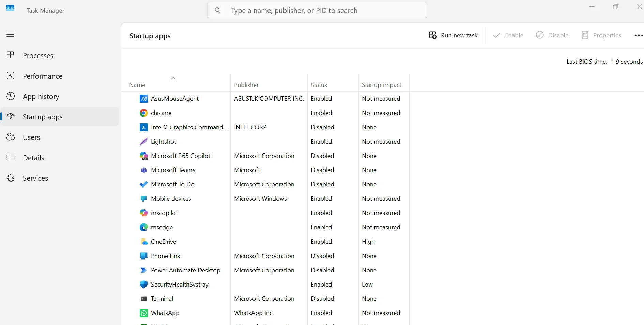Select the Power Automate Desktop row name

(186, 270)
